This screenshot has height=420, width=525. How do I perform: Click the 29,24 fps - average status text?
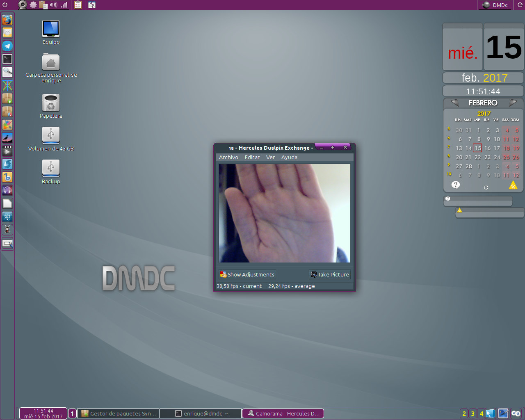tap(292, 286)
